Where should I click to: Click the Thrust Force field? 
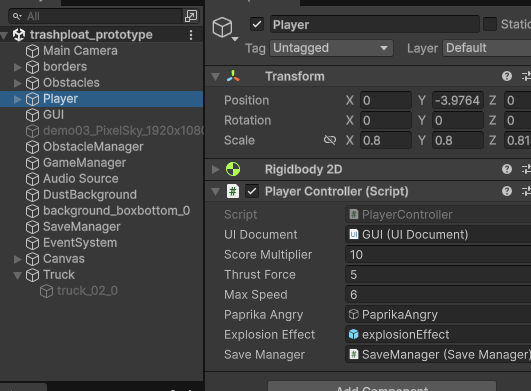point(438,275)
